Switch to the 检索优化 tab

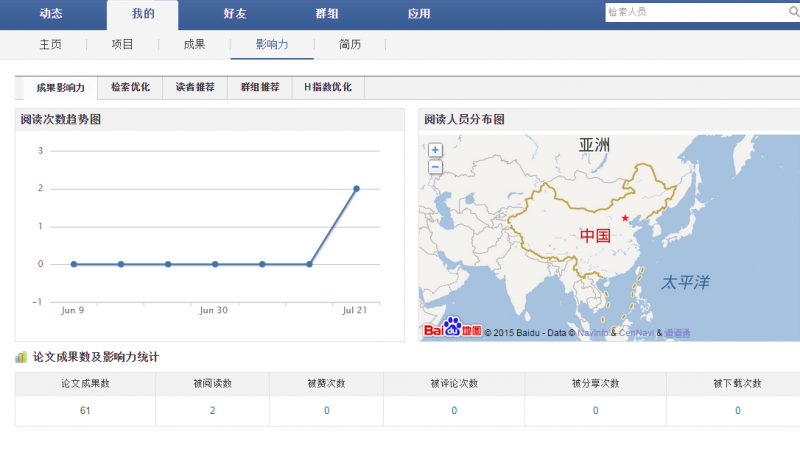point(131,87)
